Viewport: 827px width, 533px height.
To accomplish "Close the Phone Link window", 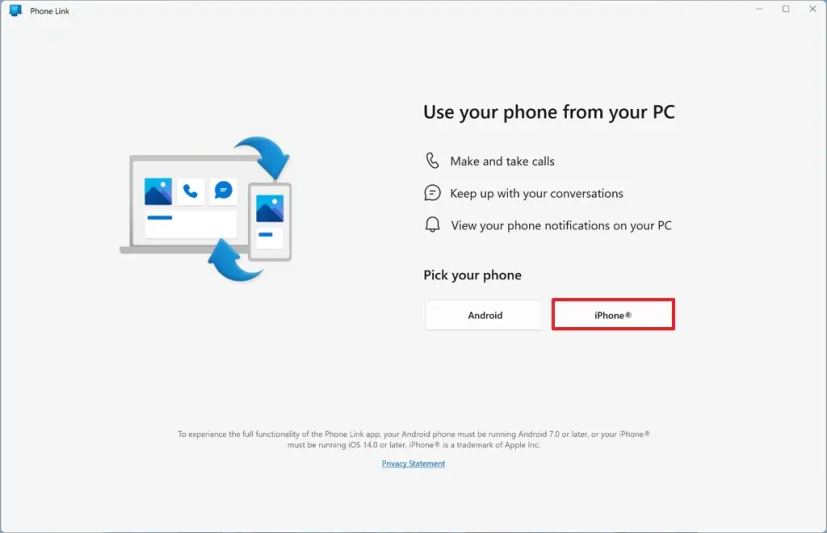I will point(813,9).
